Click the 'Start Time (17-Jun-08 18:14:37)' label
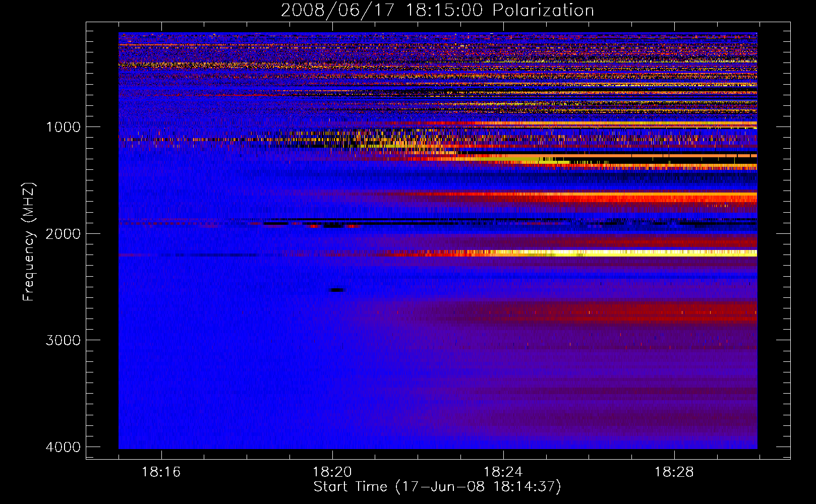Screen dimensions: 816x504 (x=437, y=487)
